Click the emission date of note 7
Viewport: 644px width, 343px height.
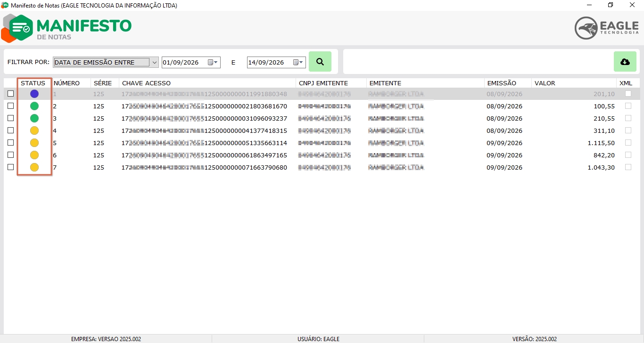504,167
